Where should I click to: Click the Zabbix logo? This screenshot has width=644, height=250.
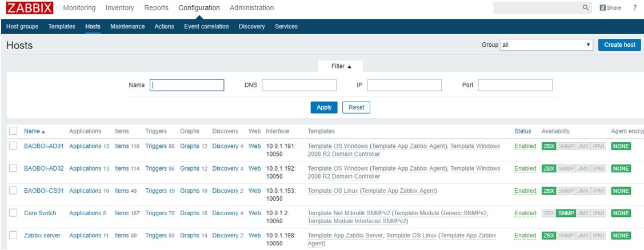click(30, 8)
